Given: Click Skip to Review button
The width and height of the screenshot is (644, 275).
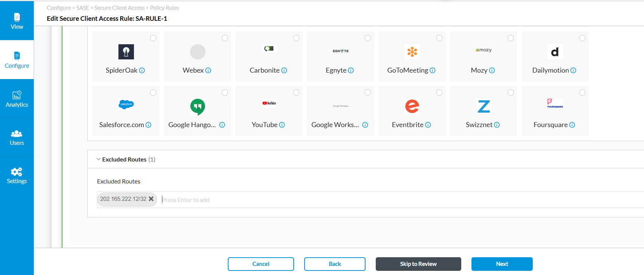Looking at the screenshot, I should [418, 264].
